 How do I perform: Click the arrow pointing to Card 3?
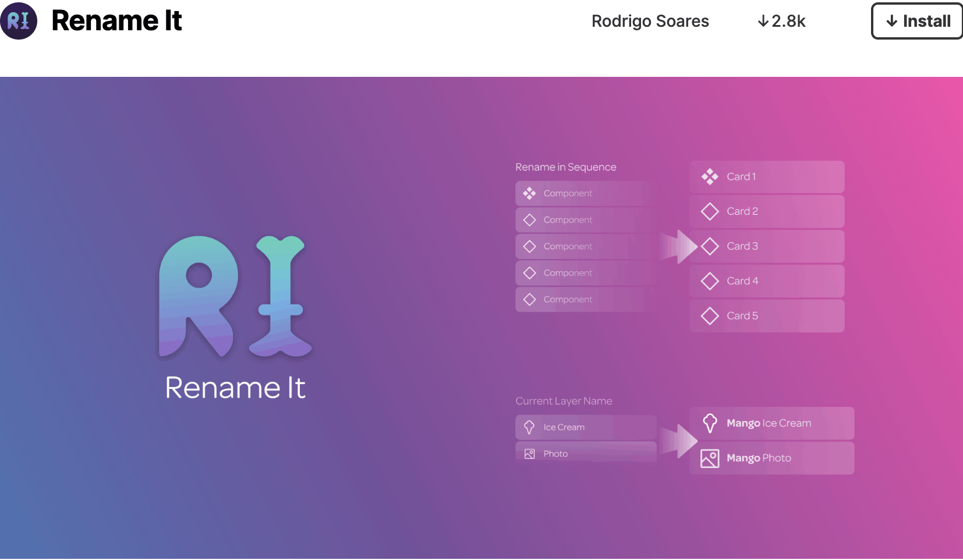[678, 247]
